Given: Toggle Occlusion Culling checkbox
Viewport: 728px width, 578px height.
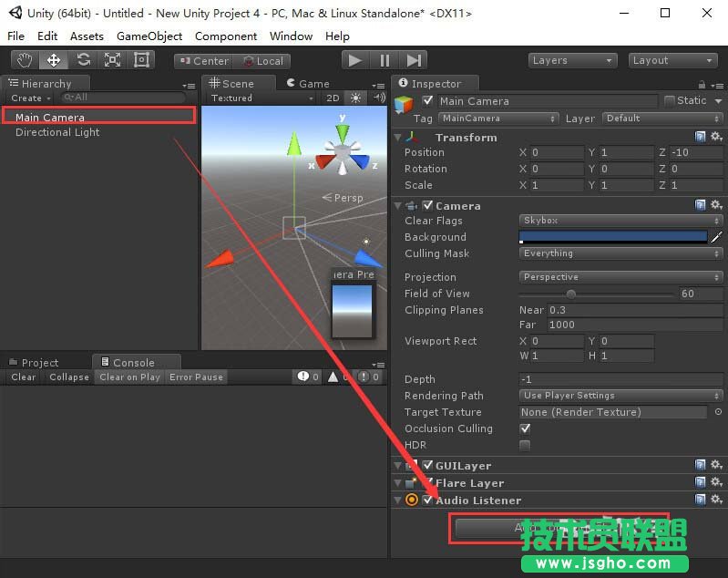Looking at the screenshot, I should [525, 428].
